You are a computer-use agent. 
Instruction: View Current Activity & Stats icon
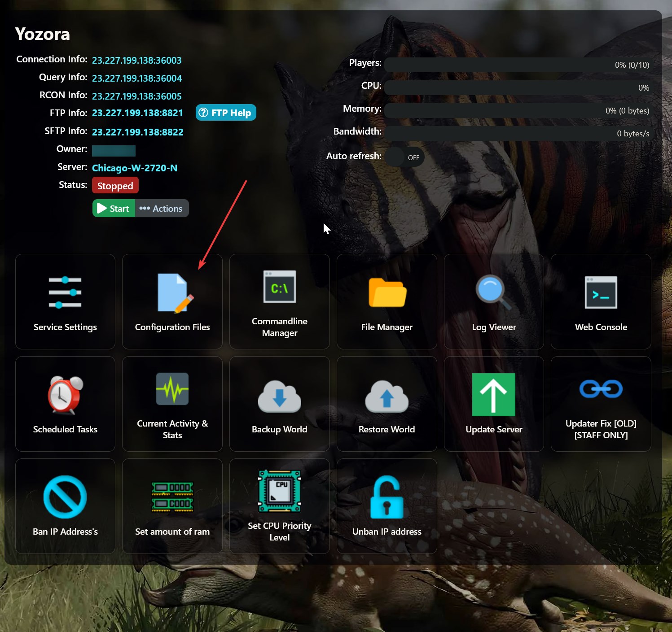tap(172, 389)
